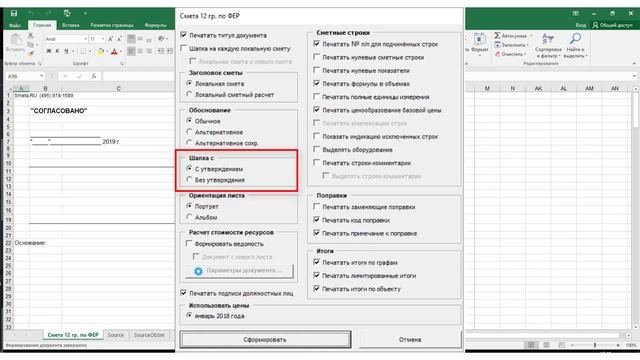640x360 pixels.
Task: Open the fill color dropdown arrow
Action: (107, 51)
